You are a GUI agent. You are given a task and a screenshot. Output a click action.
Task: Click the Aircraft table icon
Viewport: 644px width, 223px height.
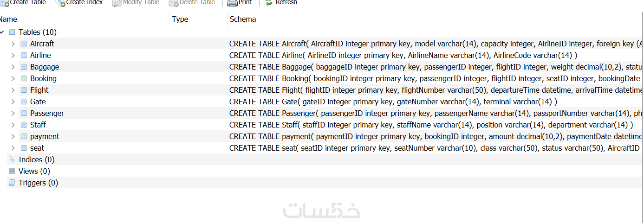point(24,44)
